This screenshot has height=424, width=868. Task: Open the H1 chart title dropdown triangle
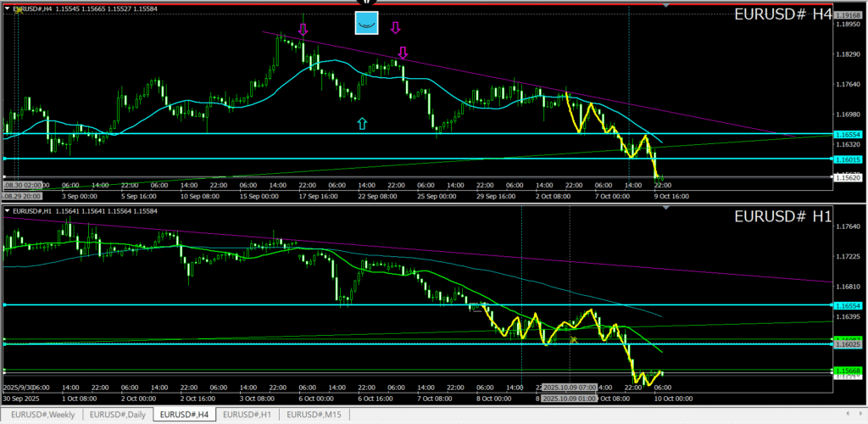8,210
